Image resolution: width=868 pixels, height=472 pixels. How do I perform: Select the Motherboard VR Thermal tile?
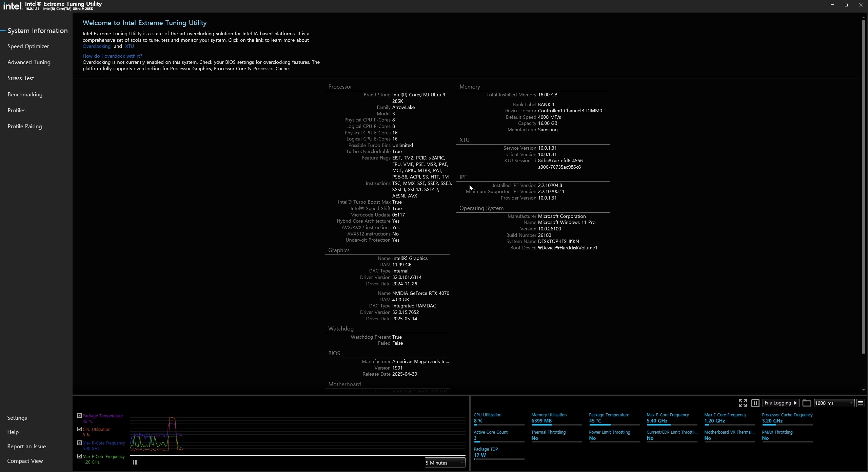(x=730, y=436)
